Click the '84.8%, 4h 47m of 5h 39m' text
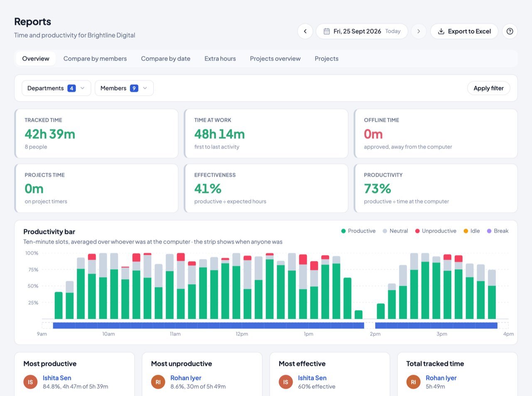Screen dimensions: 532x396 [75, 386]
